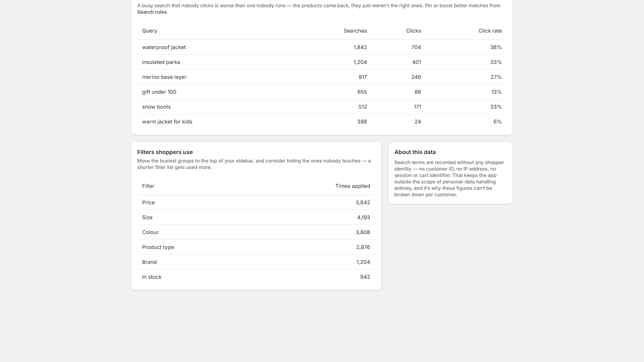
Task: Click the Colour filter row
Action: (256, 232)
